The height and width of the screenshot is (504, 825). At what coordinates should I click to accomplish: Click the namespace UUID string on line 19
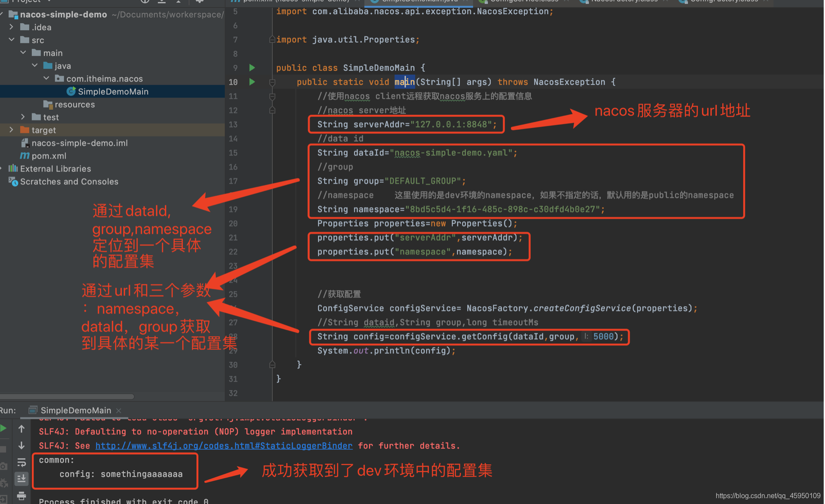[x=502, y=209]
